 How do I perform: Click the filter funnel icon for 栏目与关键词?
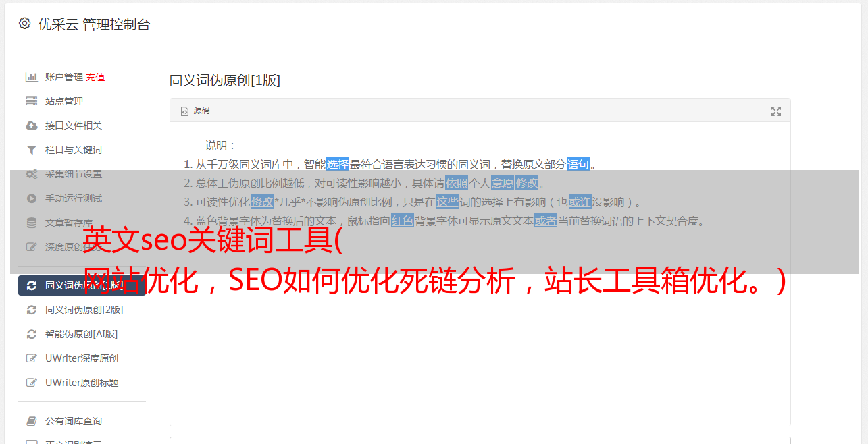pyautogui.click(x=31, y=150)
